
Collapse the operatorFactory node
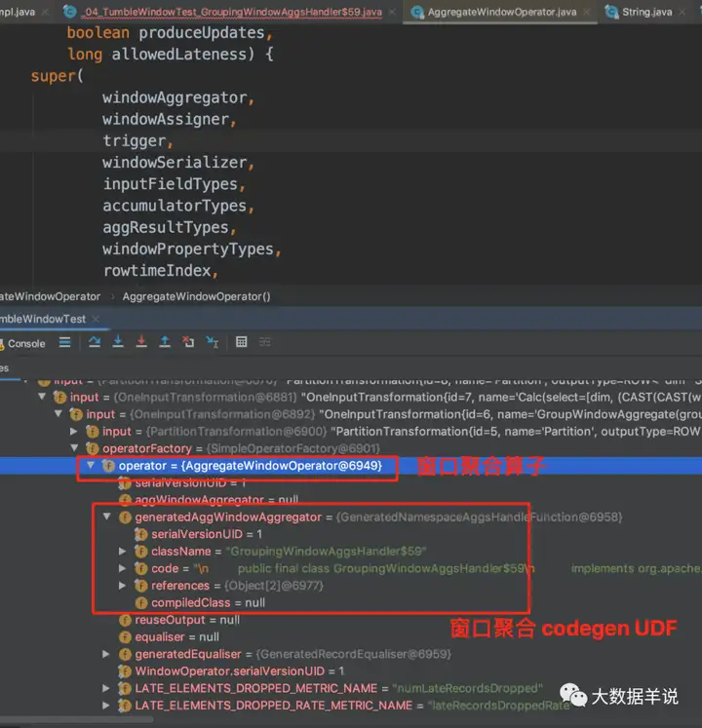click(74, 447)
